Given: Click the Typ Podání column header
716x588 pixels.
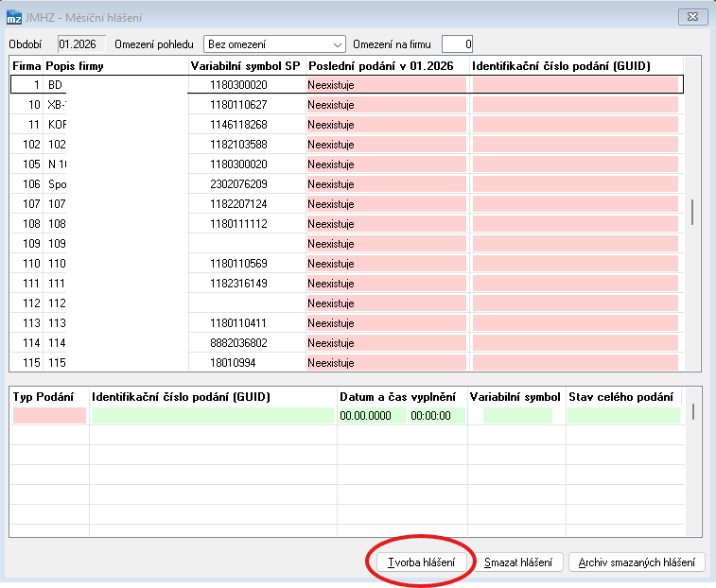Looking at the screenshot, I should pyautogui.click(x=44, y=397).
